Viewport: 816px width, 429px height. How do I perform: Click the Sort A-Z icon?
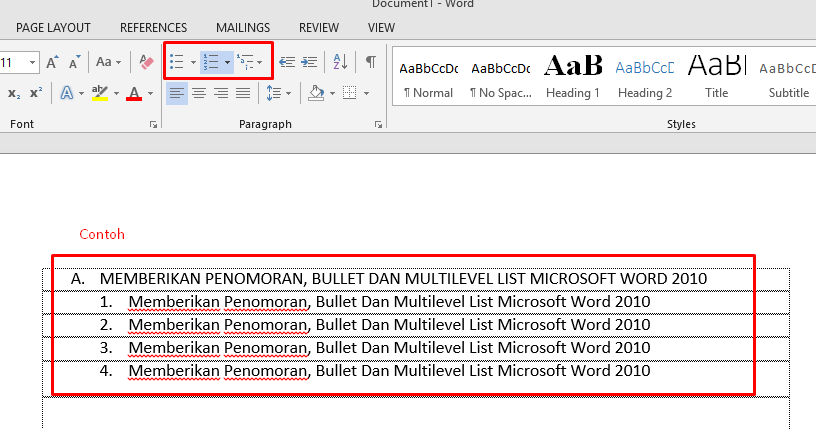pyautogui.click(x=340, y=62)
